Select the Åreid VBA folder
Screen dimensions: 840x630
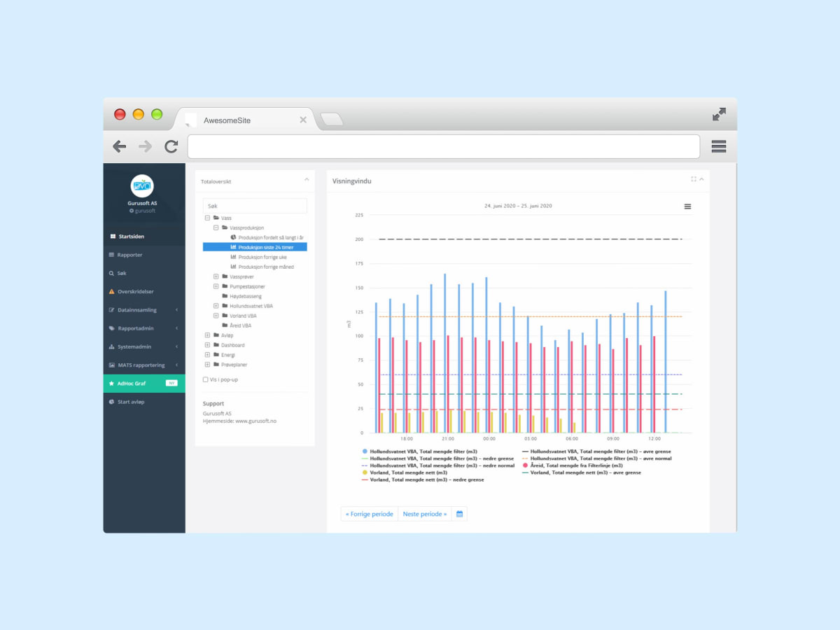click(x=237, y=325)
